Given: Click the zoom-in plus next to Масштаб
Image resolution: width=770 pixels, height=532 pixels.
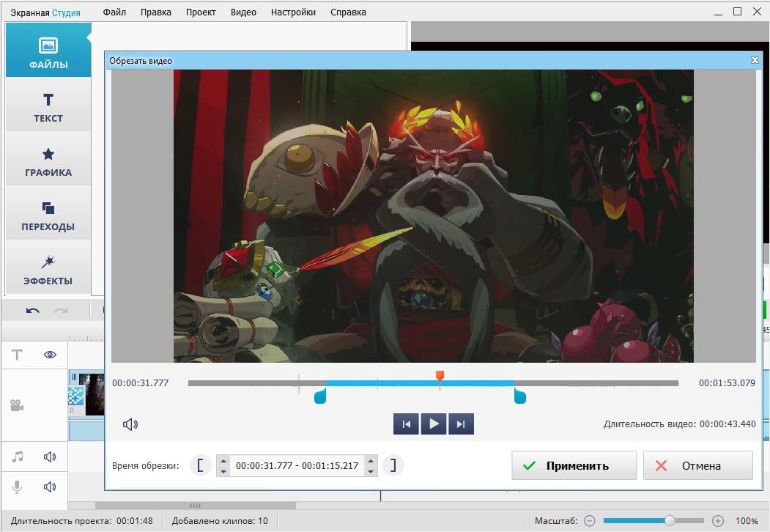Looking at the screenshot, I should [x=718, y=521].
